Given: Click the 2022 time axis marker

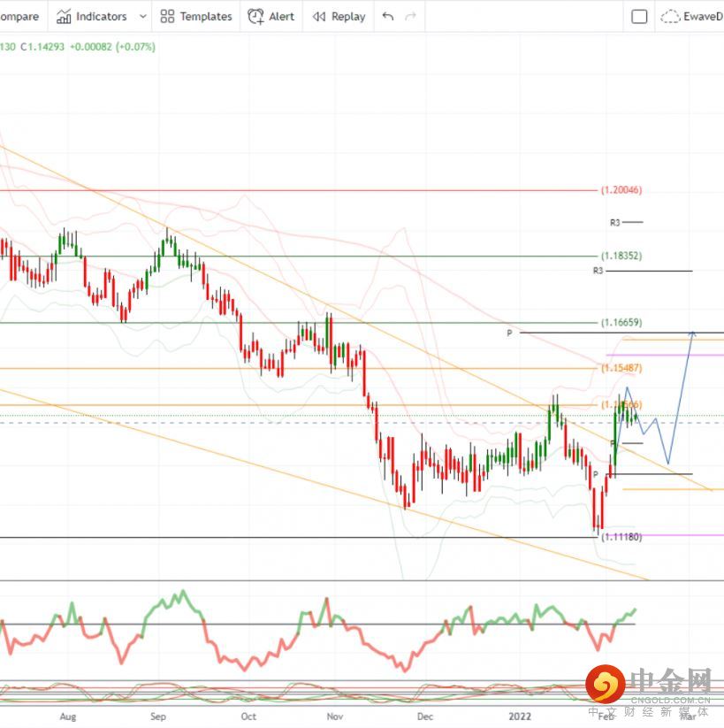Looking at the screenshot, I should pyautogui.click(x=520, y=717).
